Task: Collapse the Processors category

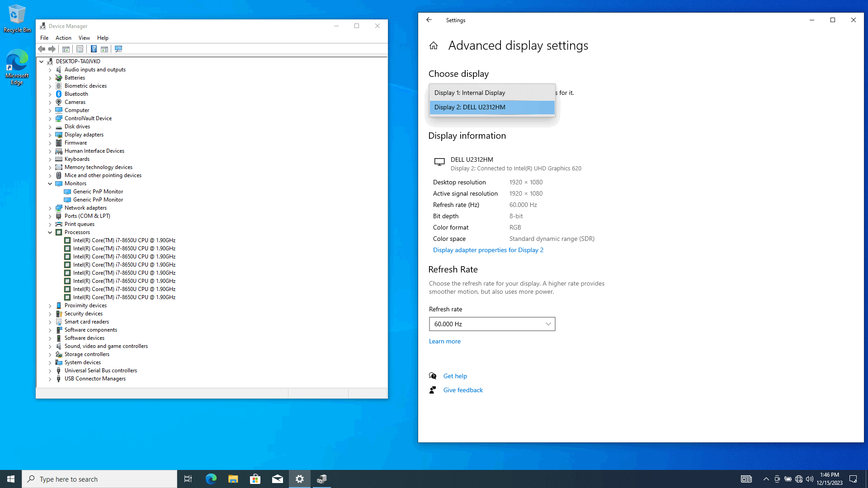Action: (50, 232)
